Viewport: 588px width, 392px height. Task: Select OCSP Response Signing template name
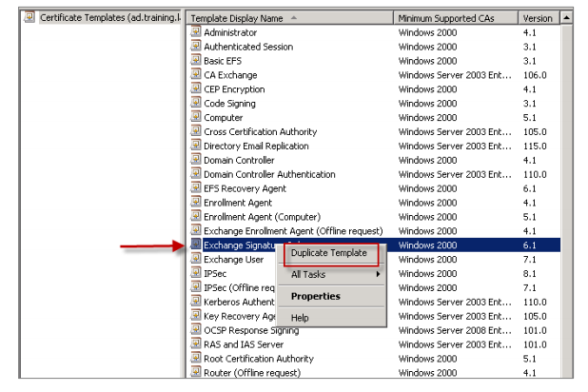pyautogui.click(x=251, y=330)
